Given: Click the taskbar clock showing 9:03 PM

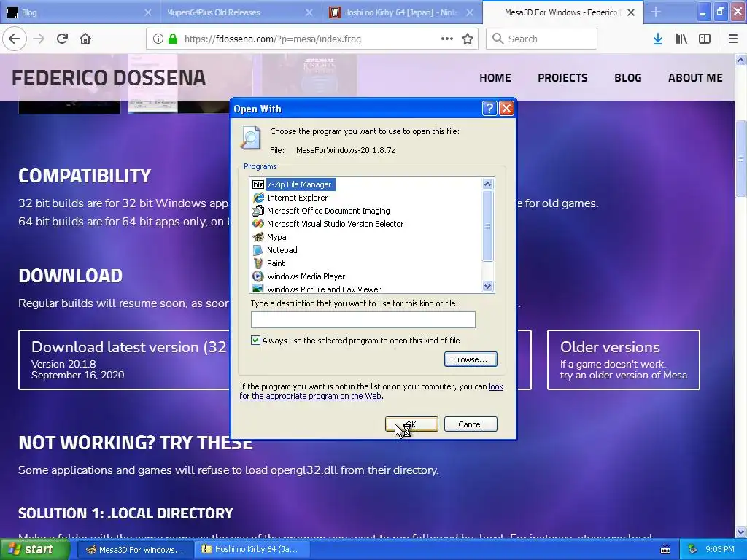Looking at the screenshot, I should pos(719,549).
